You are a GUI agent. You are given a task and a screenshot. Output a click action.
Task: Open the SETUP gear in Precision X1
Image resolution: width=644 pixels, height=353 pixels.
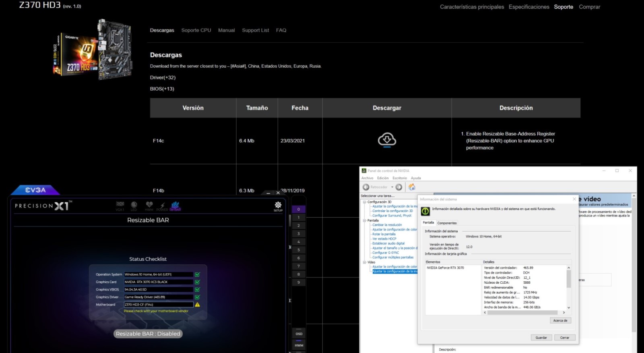click(278, 206)
